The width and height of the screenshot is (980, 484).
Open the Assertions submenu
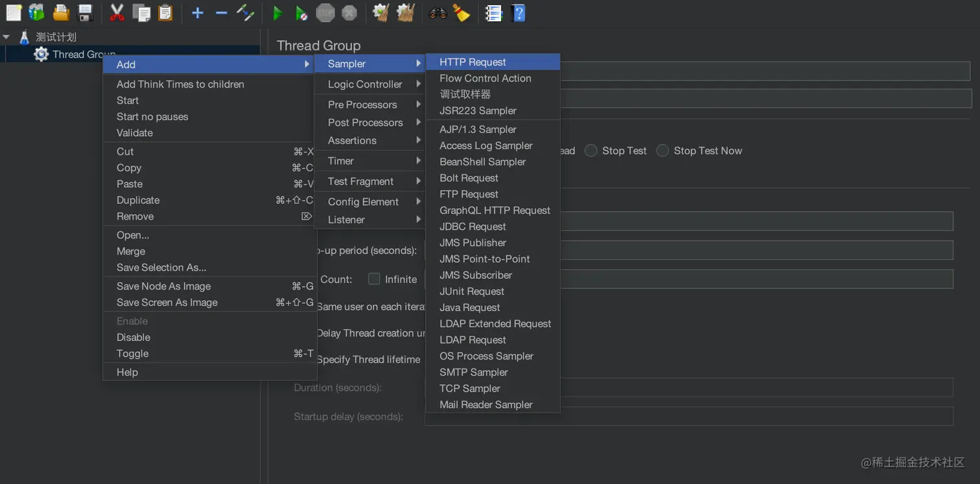coord(370,141)
